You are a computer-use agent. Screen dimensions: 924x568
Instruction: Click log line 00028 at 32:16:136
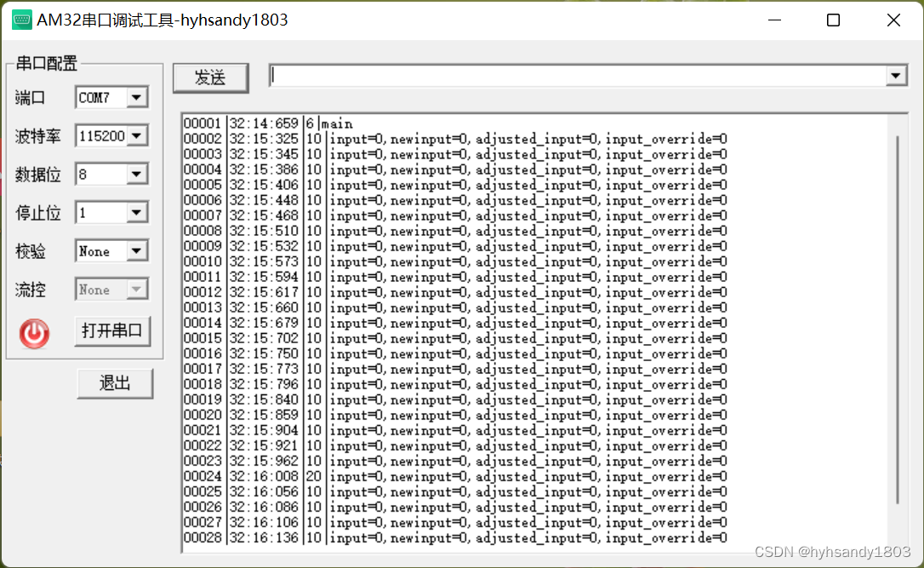455,538
